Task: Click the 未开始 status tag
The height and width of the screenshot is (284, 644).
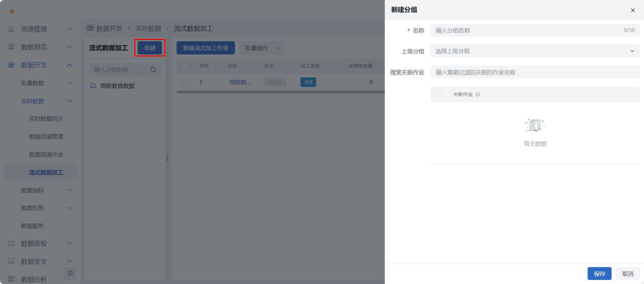Action: pos(275,82)
